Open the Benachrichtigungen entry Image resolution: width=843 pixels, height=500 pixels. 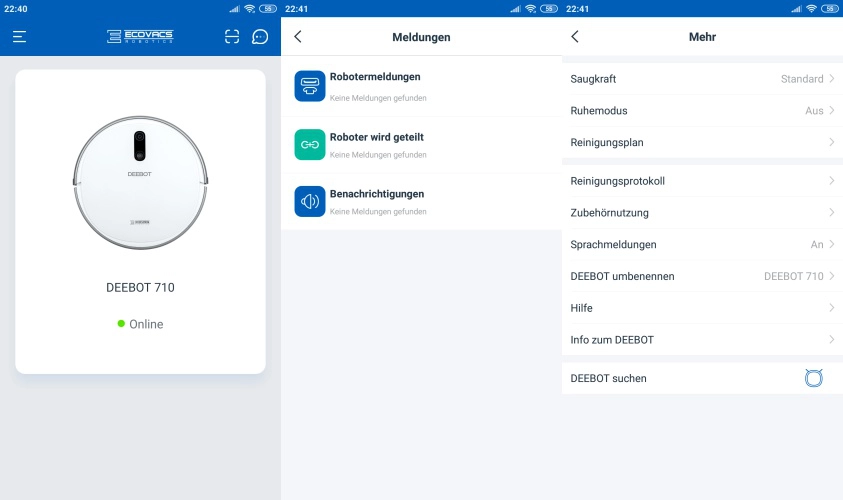coord(422,202)
